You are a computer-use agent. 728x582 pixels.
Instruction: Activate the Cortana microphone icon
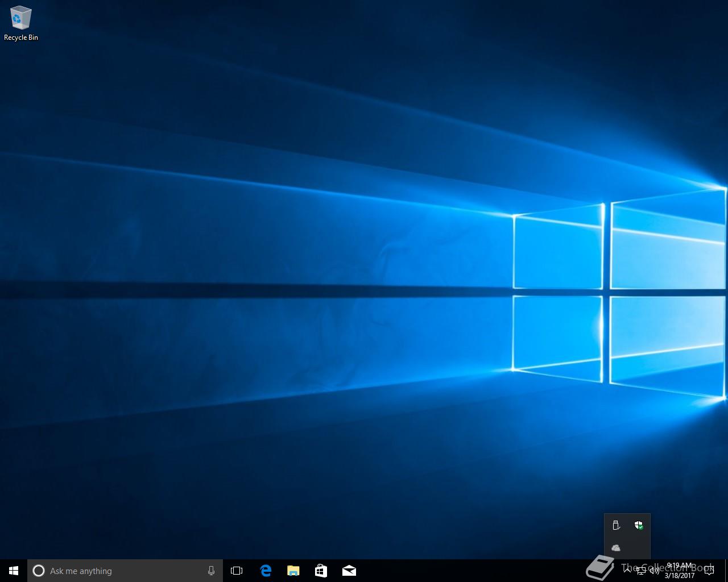(x=211, y=571)
